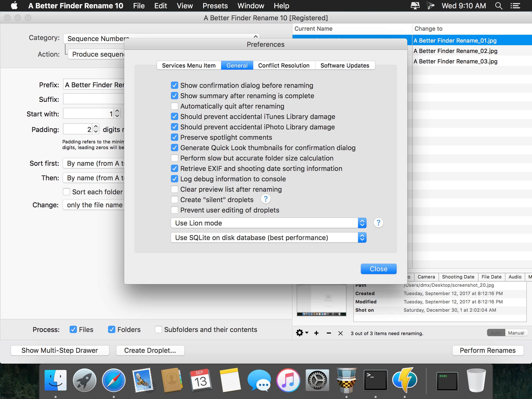Toggle Subfolders and their contents checkbox
Image resolution: width=532 pixels, height=399 pixels.
click(x=158, y=329)
